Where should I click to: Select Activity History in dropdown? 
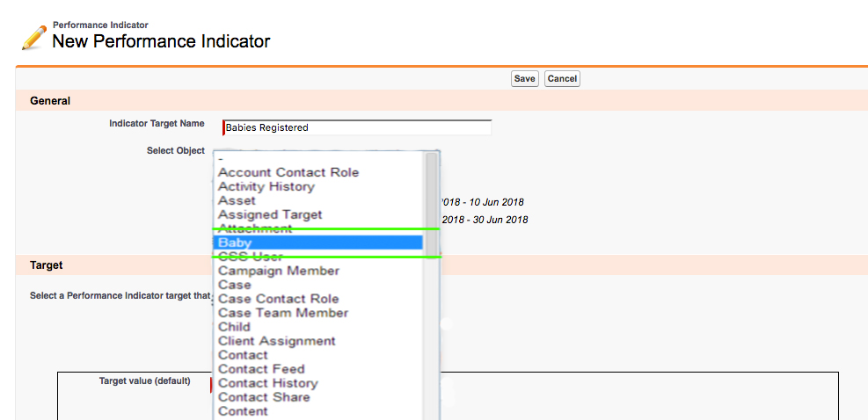click(x=266, y=186)
